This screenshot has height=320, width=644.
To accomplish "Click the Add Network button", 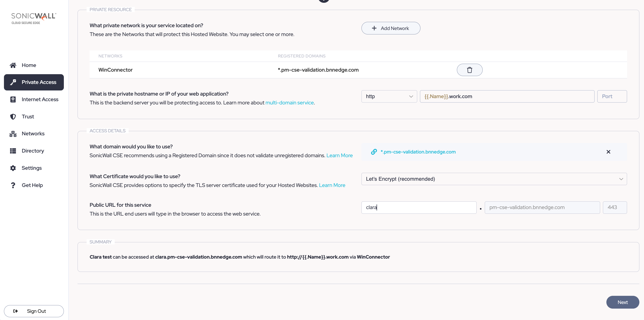I will tap(390, 28).
